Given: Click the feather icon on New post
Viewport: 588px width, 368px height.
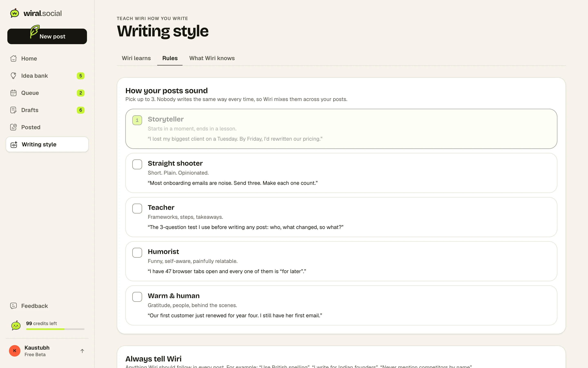Looking at the screenshot, I should (x=35, y=32).
